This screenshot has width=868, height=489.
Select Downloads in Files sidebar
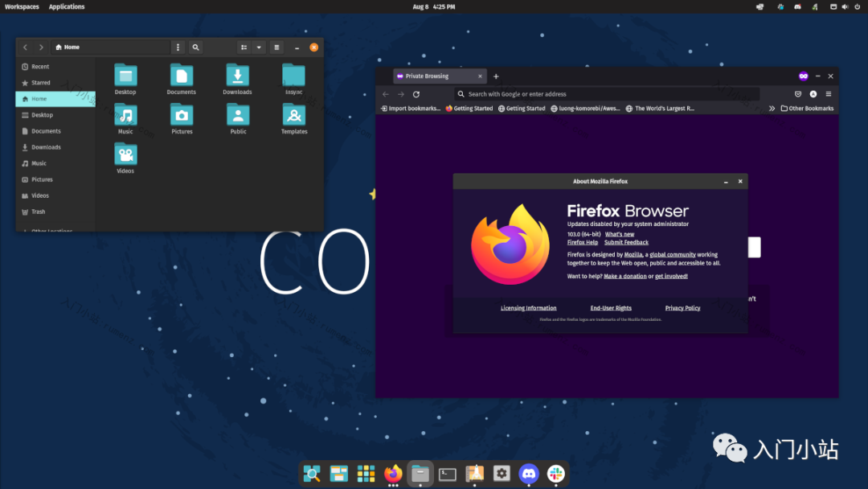point(55,146)
